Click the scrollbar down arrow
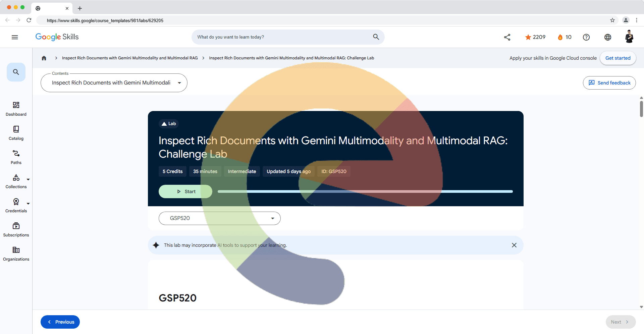Screen dimensions: 644x334 click(x=641, y=307)
